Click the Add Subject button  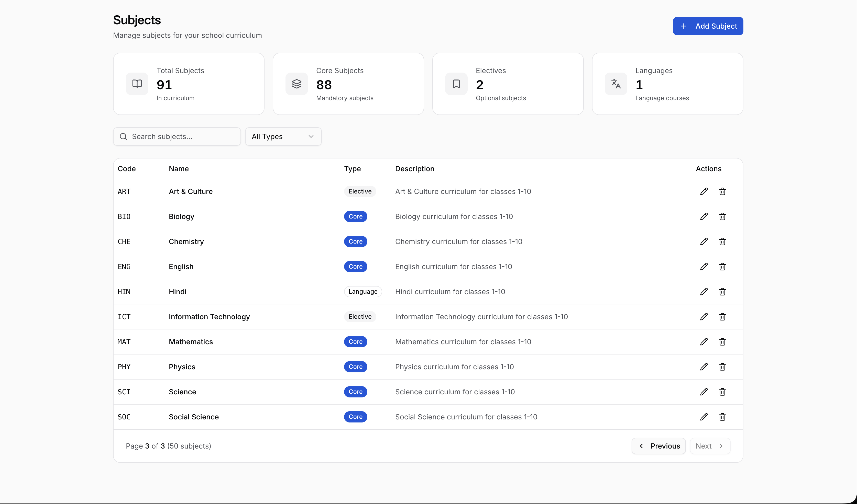[708, 26]
